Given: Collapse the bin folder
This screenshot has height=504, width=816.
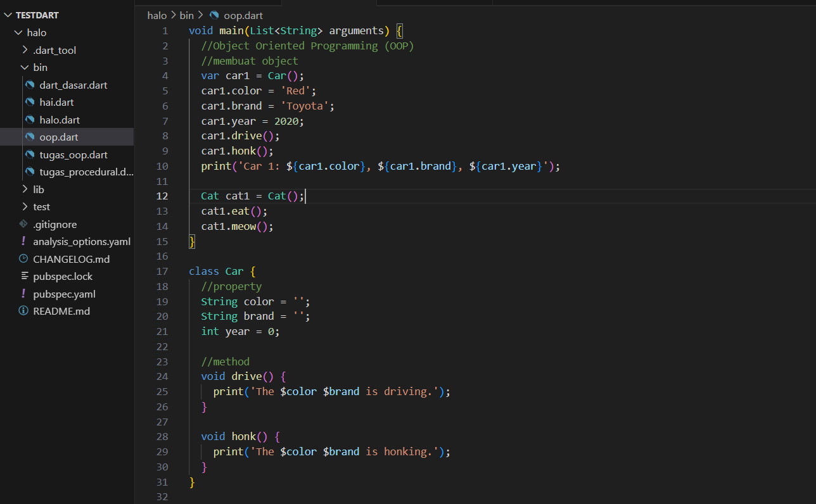Looking at the screenshot, I should click(24, 67).
